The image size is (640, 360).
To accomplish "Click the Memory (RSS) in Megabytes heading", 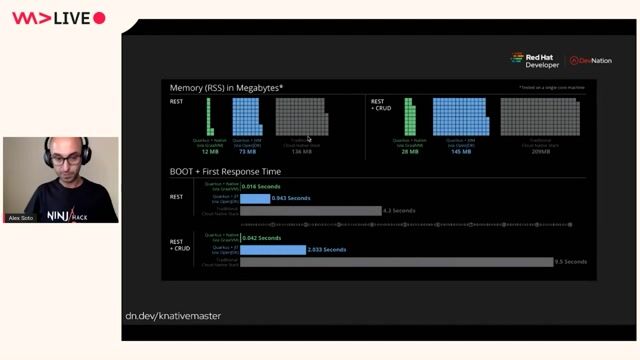I will click(226, 88).
